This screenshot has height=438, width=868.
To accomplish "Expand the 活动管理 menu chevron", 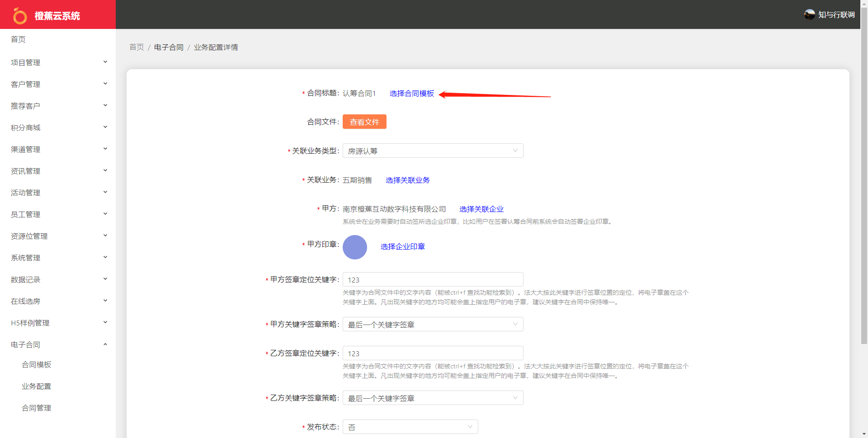I will (105, 192).
